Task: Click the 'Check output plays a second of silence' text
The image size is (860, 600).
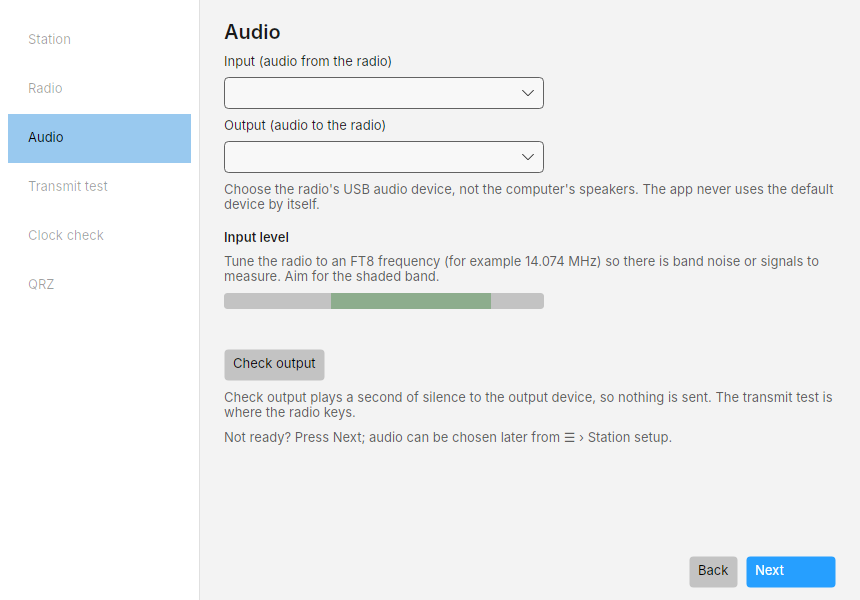Action: click(x=528, y=405)
